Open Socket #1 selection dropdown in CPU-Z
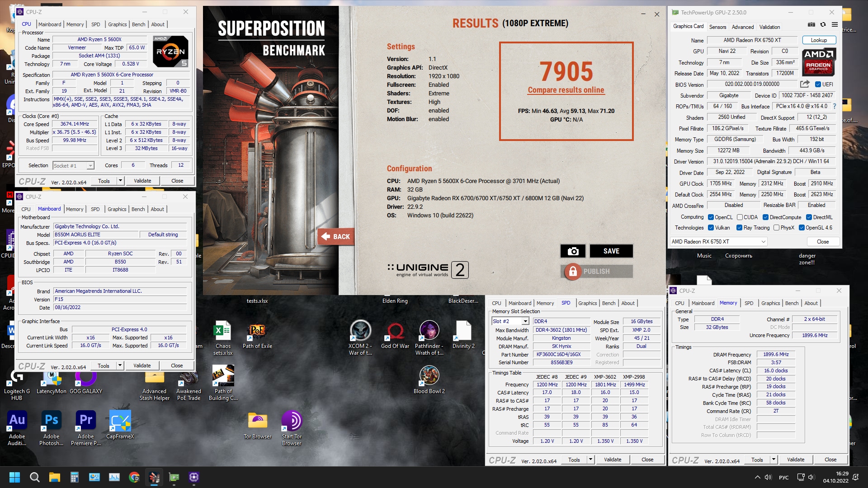The width and height of the screenshot is (868, 488). tap(73, 166)
